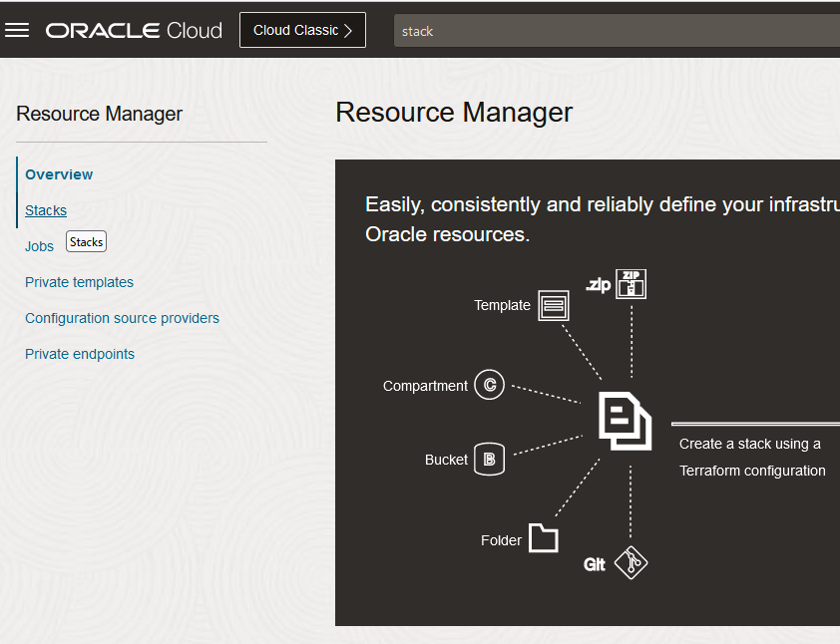Select Overview in the sidebar
This screenshot has height=644, width=840.
point(59,174)
